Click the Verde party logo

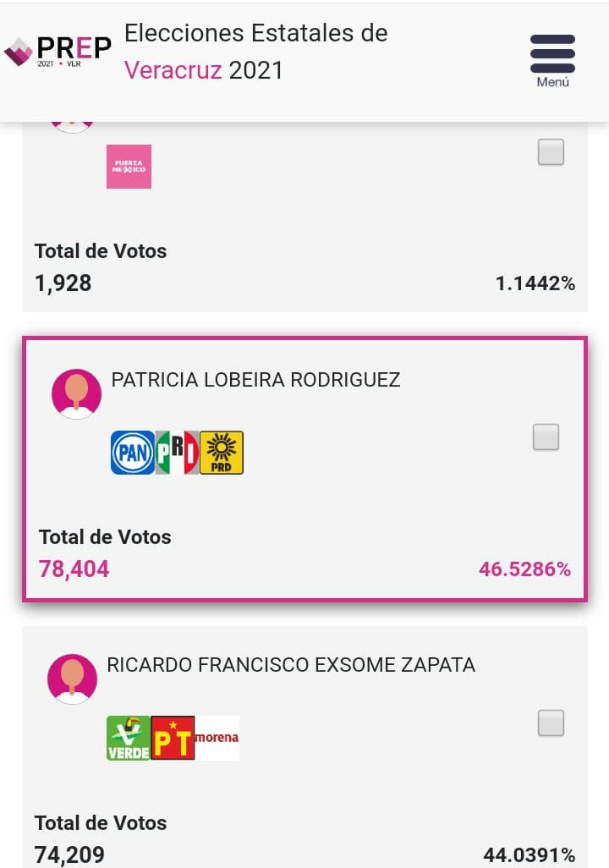(129, 738)
